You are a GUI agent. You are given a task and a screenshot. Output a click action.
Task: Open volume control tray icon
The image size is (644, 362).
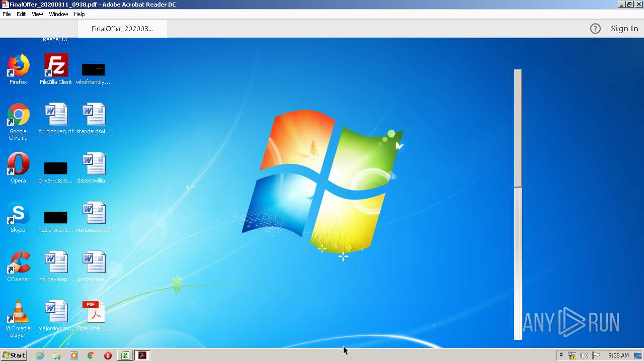584,355
